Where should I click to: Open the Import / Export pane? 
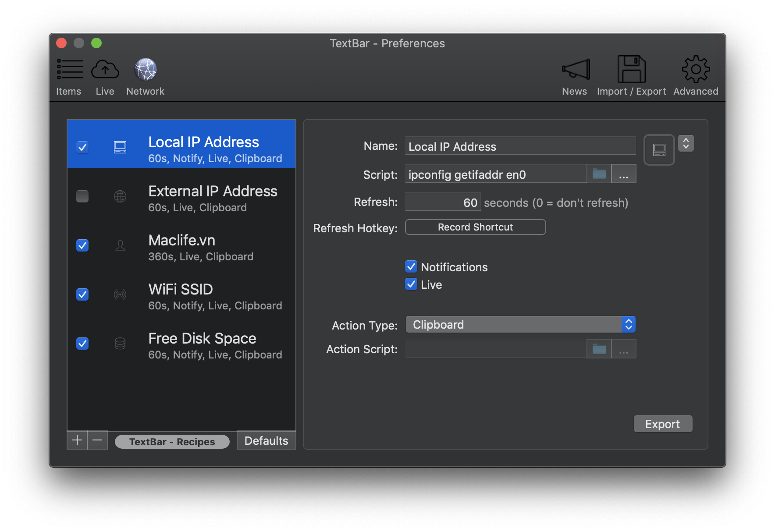[631, 77]
